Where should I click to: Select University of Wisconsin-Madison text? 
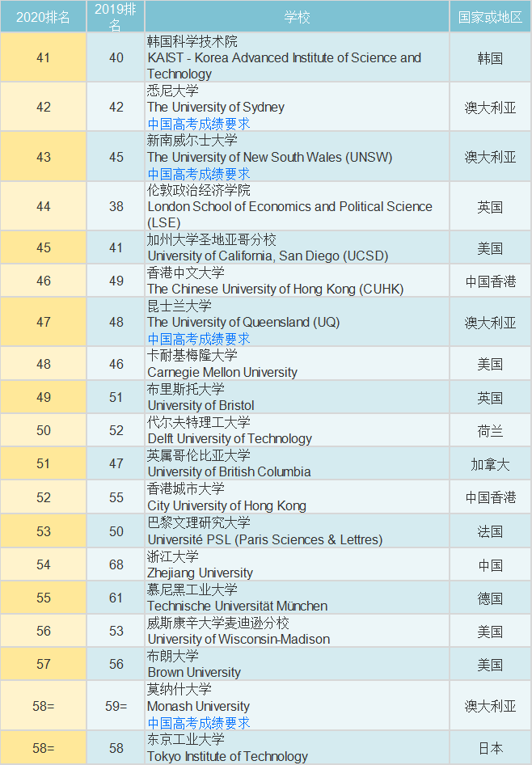click(x=239, y=639)
